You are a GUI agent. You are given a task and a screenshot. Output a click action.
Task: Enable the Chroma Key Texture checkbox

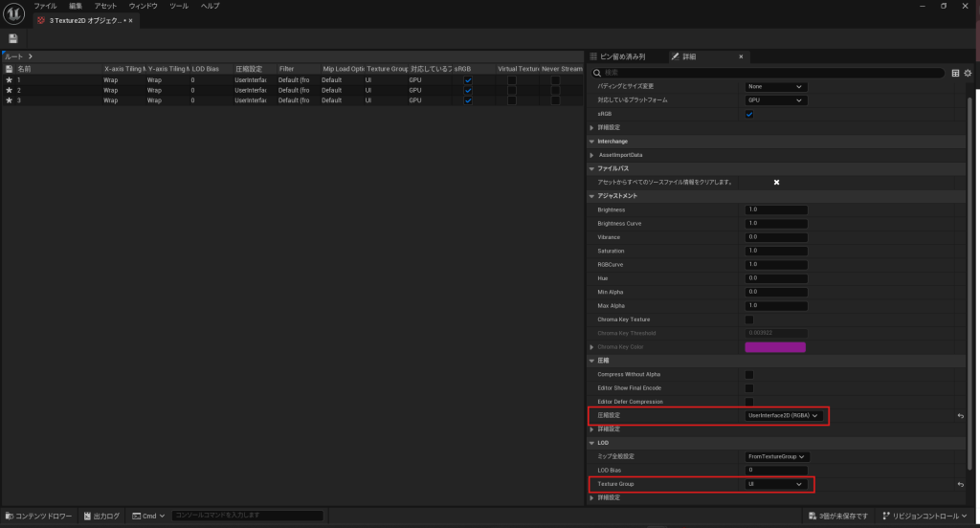(x=749, y=319)
